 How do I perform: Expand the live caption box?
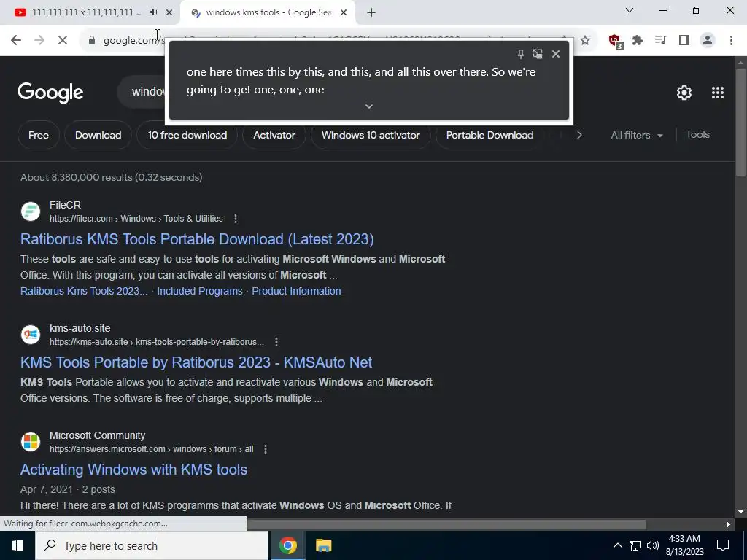click(x=368, y=106)
